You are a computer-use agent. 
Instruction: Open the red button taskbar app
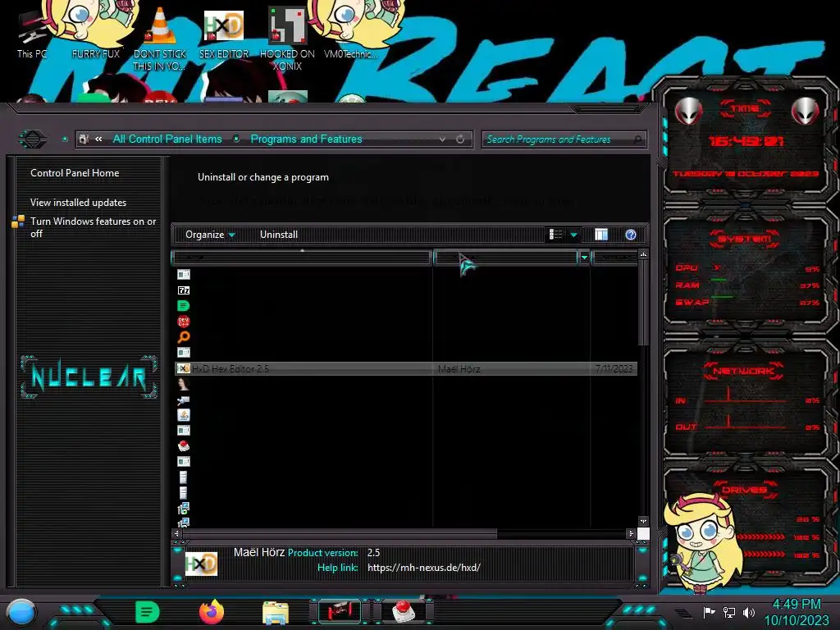pyautogui.click(x=404, y=611)
